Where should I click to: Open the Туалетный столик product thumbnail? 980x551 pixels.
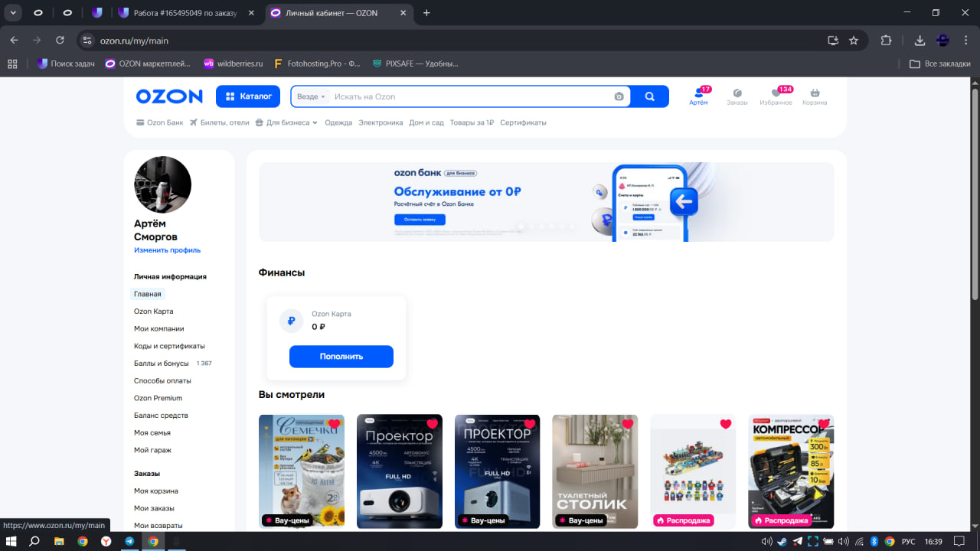point(595,471)
